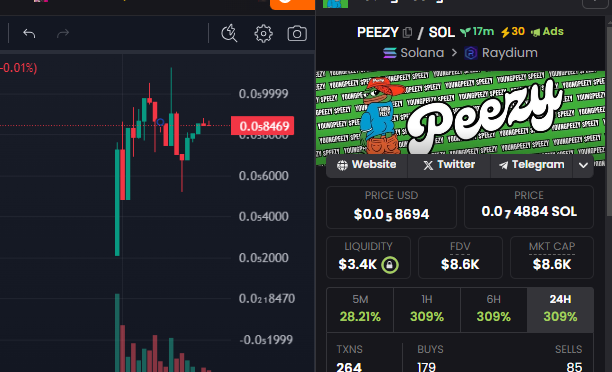Click the 0.0₅2000 price axis label

(x=263, y=258)
